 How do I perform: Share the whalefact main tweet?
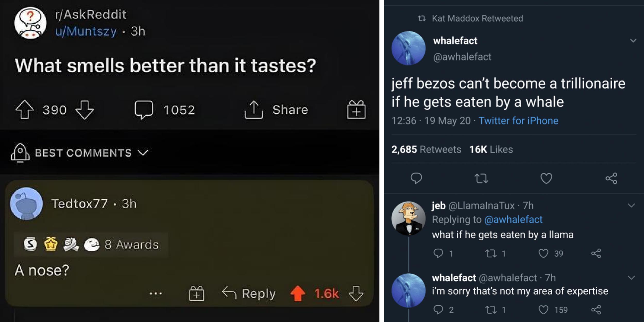611,178
